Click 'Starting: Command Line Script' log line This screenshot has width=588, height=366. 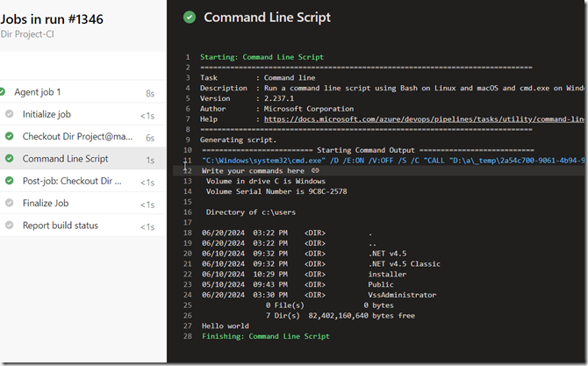coord(262,57)
